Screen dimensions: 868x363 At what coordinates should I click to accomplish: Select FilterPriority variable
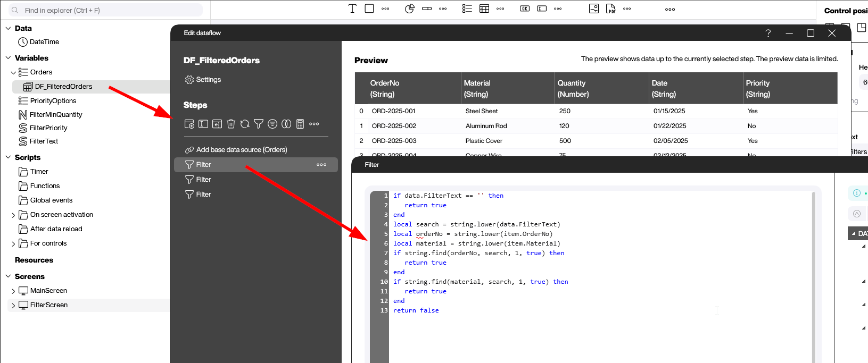coord(48,128)
